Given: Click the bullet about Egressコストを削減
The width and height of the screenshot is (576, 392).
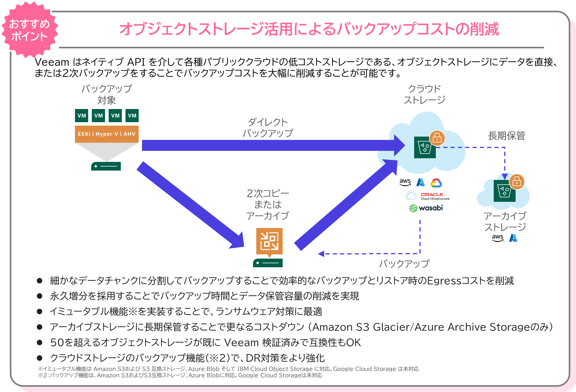Looking at the screenshot, I should click(282, 281).
